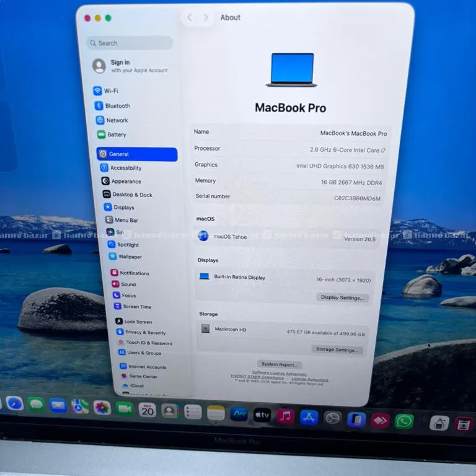Viewport: 476px width, 476px height.
Task: Click the Name value MacBook's MacBook Pro
Action: 353,133
